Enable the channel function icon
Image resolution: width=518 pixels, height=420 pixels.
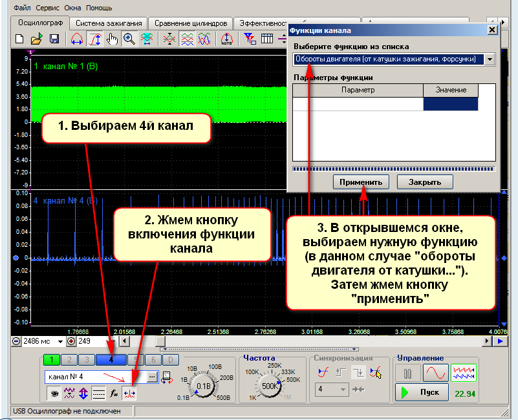click(129, 393)
